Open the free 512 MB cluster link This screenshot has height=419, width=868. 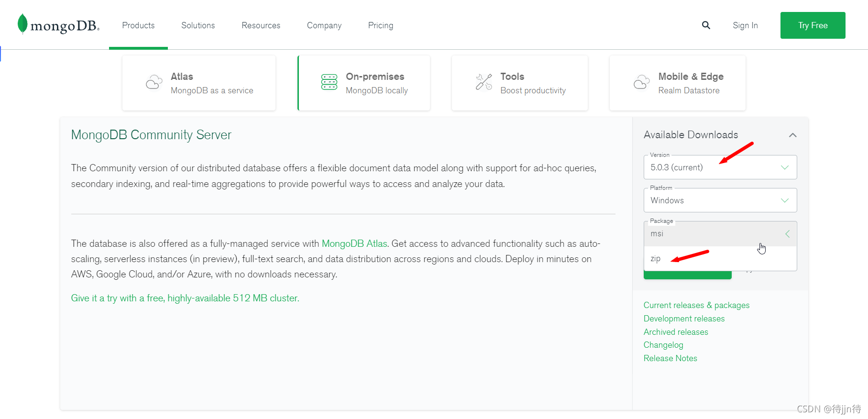tap(185, 298)
